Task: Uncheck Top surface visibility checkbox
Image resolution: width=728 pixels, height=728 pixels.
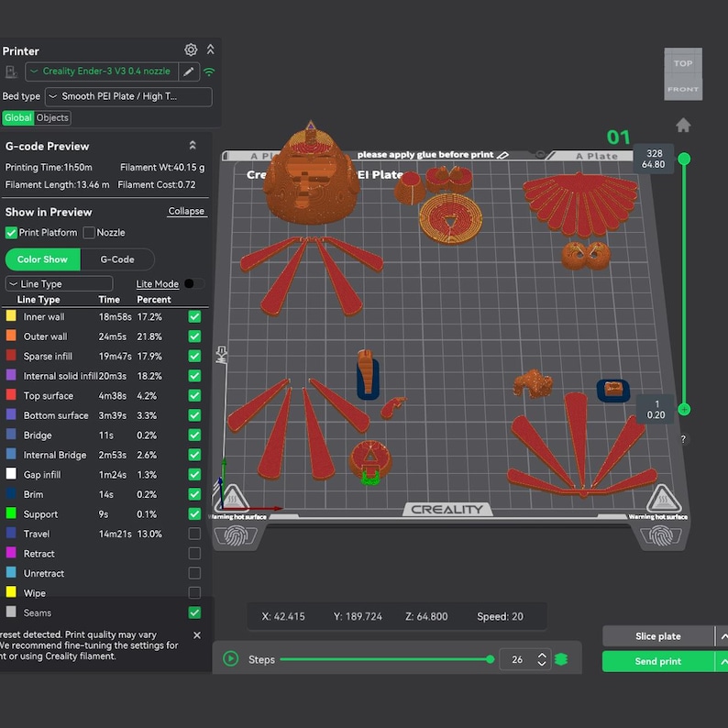Action: click(x=194, y=395)
